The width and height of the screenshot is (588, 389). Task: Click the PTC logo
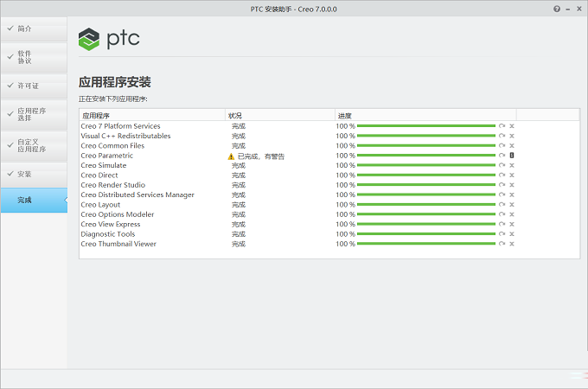(x=109, y=39)
